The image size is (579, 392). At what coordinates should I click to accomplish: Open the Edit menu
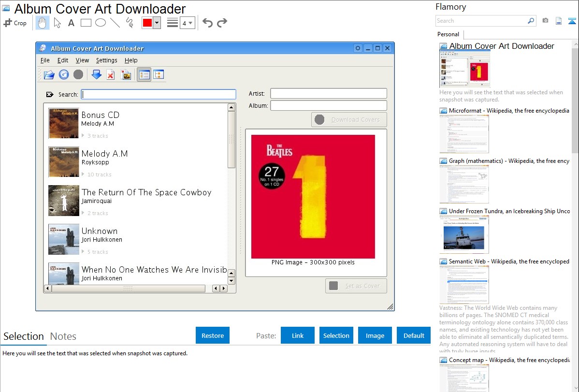click(x=63, y=60)
